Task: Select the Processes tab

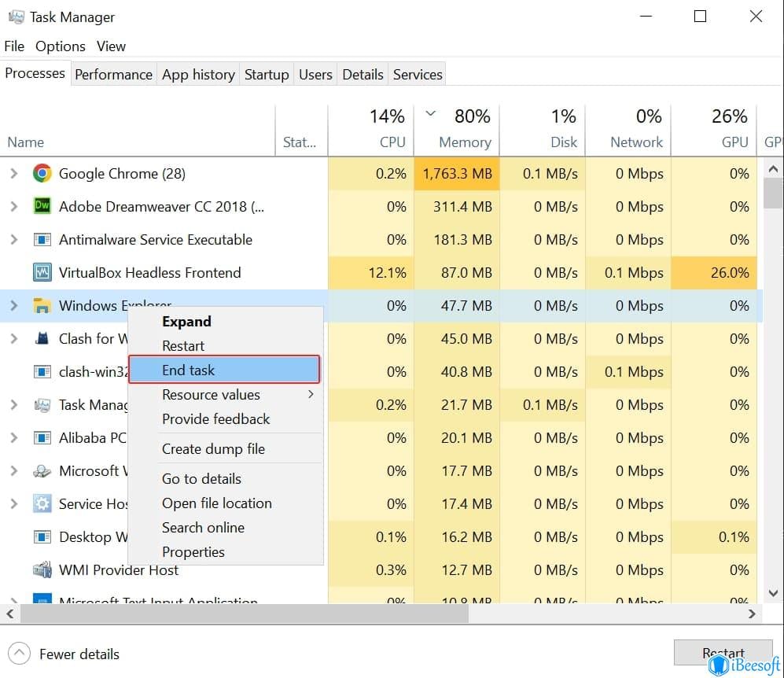Action: tap(35, 73)
